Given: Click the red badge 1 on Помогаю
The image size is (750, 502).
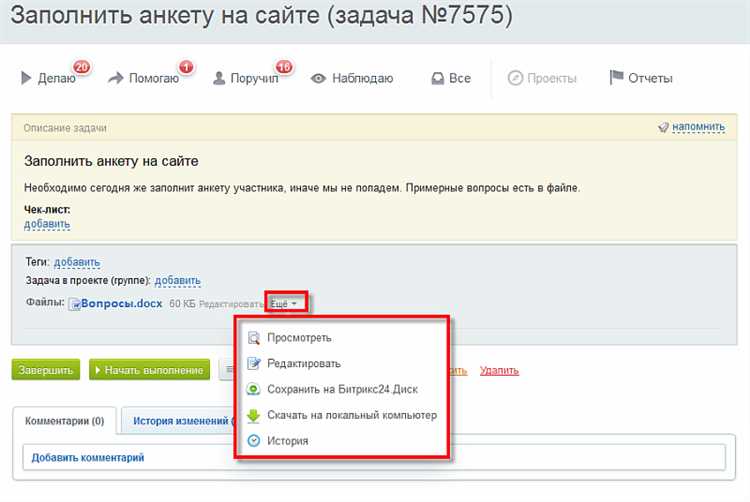Looking at the screenshot, I should [186, 67].
